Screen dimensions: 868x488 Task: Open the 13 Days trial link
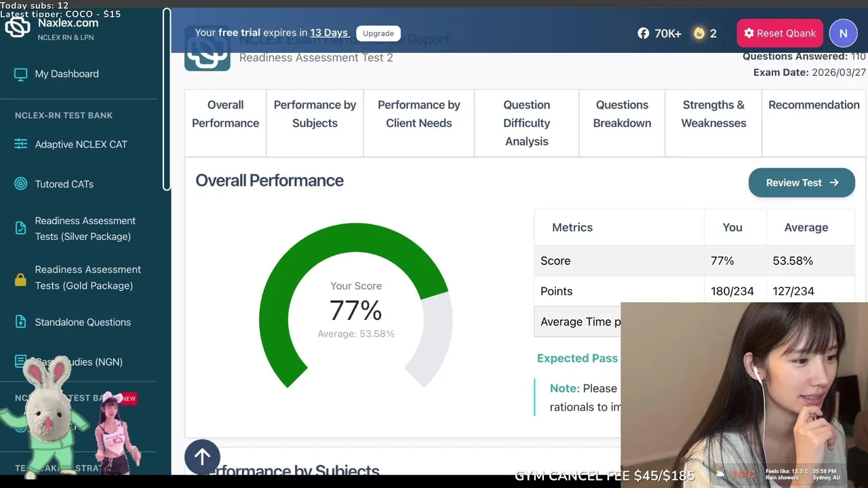coord(329,33)
